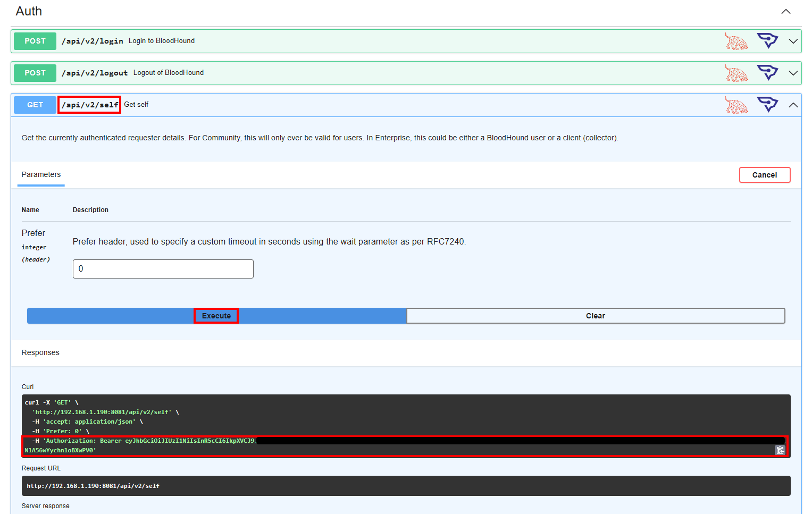This screenshot has width=812, height=514.
Task: Click the 'Logout of BloodHound' summary text
Action: click(x=169, y=73)
